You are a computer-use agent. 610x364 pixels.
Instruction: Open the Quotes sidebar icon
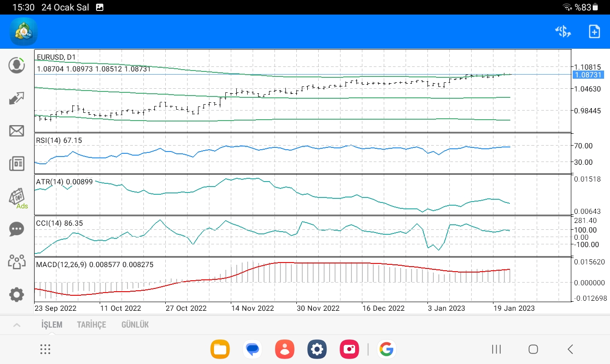point(17,65)
